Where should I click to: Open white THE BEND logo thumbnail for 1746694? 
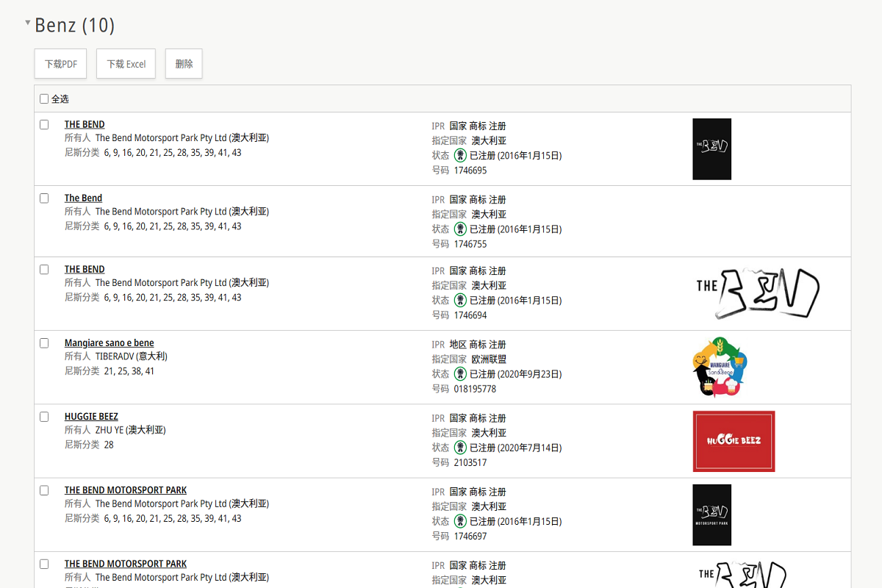[757, 293]
